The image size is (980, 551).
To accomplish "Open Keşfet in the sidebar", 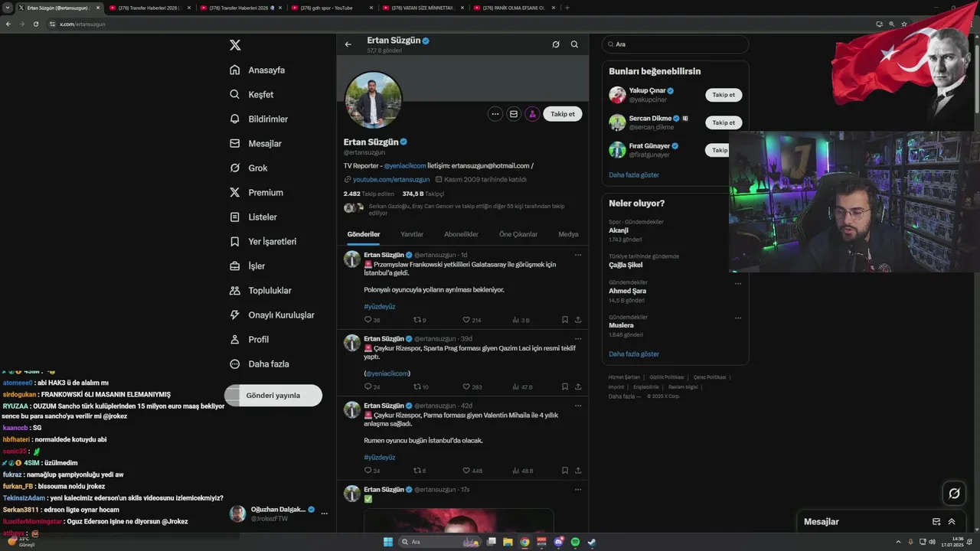I will 252,94.
